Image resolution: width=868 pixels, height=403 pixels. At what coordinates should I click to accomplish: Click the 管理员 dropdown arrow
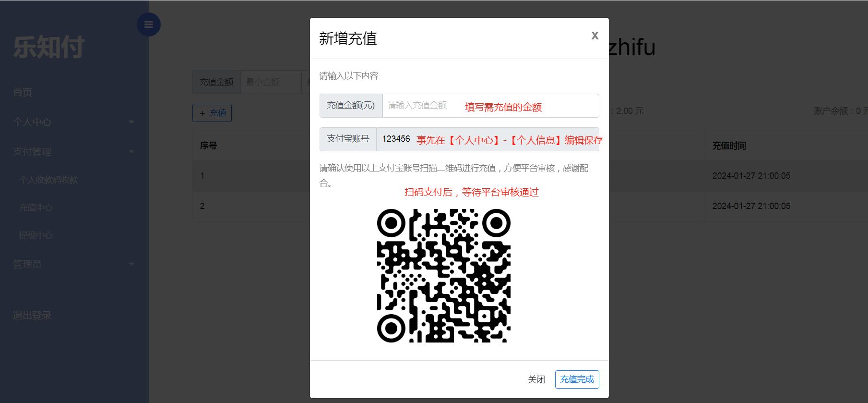coord(131,264)
